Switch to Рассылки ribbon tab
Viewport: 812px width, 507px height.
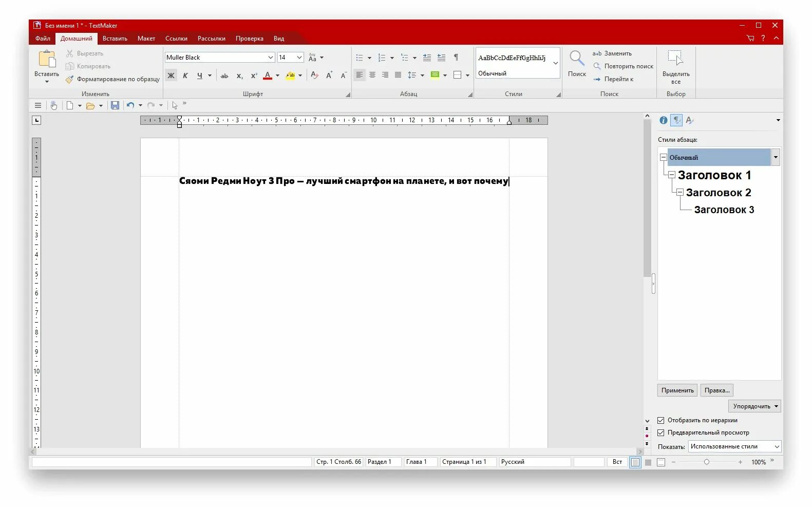(x=212, y=39)
